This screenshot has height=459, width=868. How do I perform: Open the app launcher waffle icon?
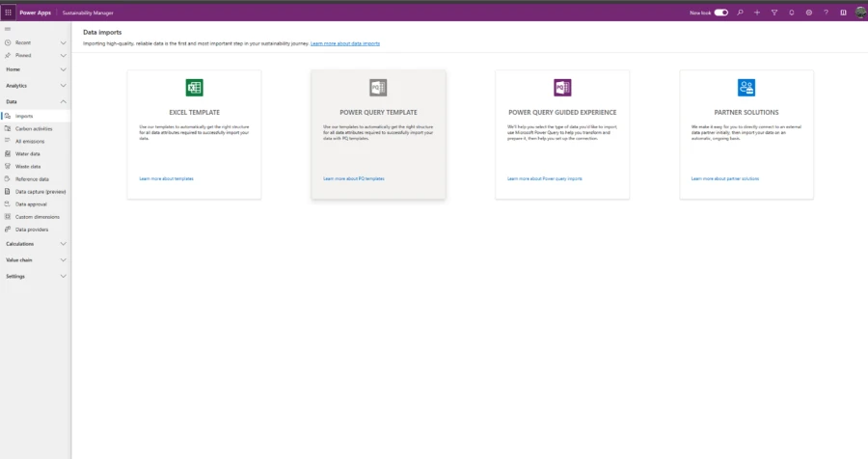pyautogui.click(x=9, y=13)
